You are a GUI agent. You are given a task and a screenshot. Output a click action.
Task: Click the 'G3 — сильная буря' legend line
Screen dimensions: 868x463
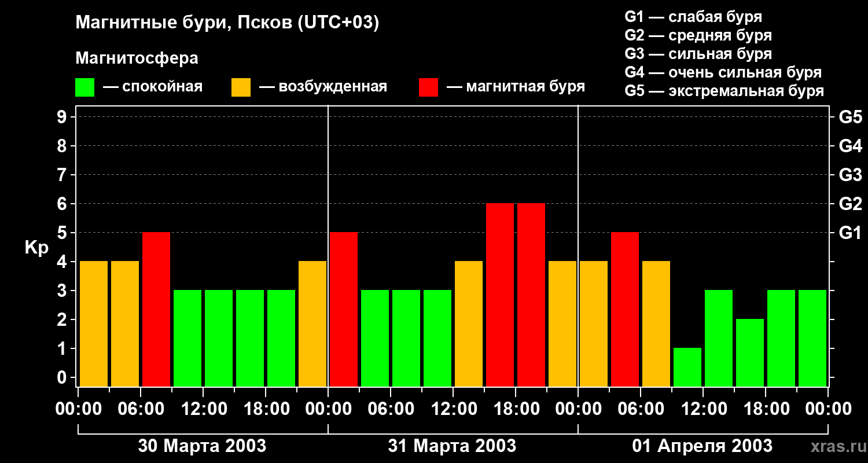[698, 54]
